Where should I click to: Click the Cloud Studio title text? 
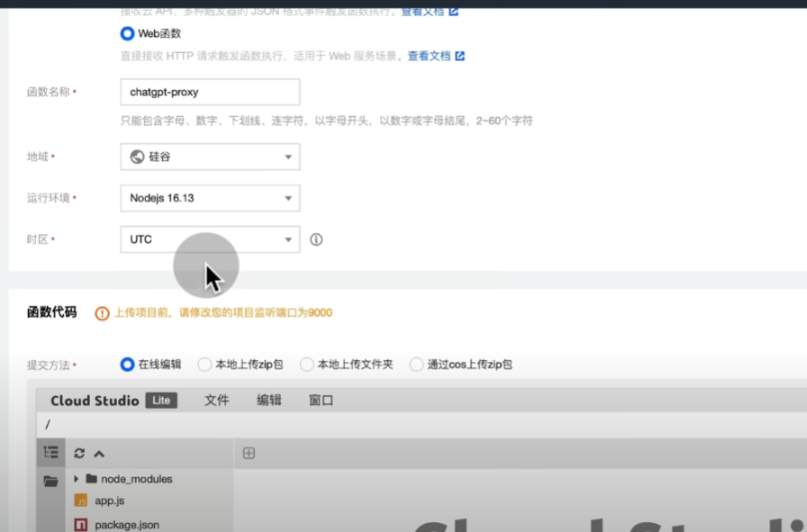click(95, 401)
